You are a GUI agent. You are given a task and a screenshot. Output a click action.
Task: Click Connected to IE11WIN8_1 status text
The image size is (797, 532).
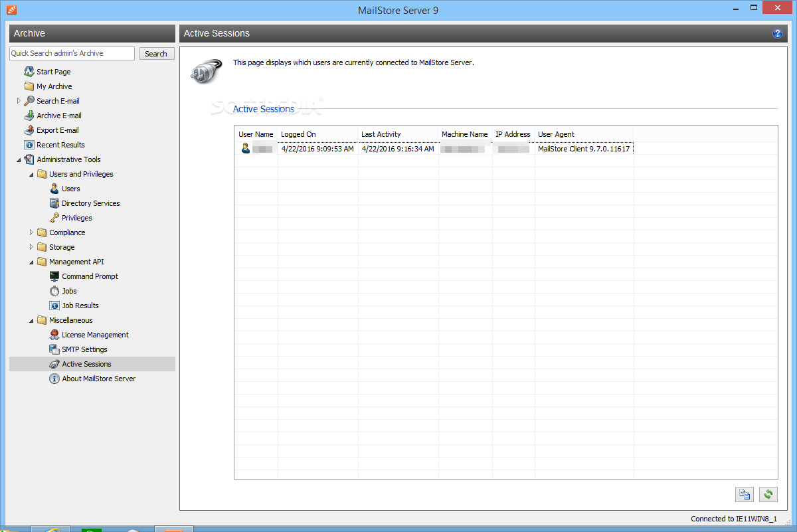coord(734,519)
